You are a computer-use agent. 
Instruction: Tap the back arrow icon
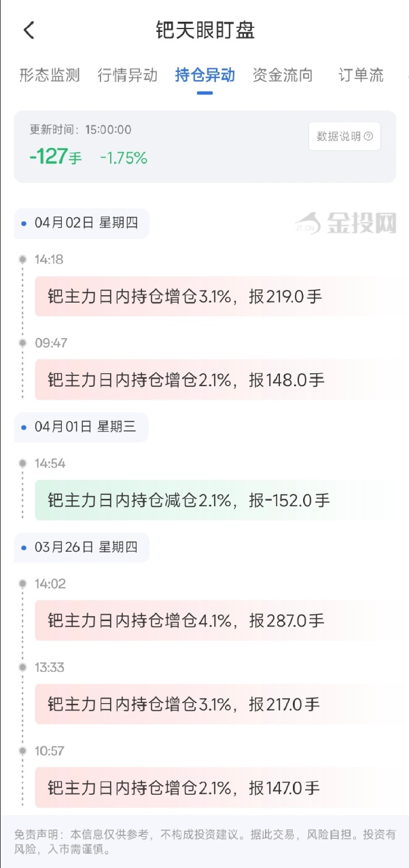(x=27, y=31)
